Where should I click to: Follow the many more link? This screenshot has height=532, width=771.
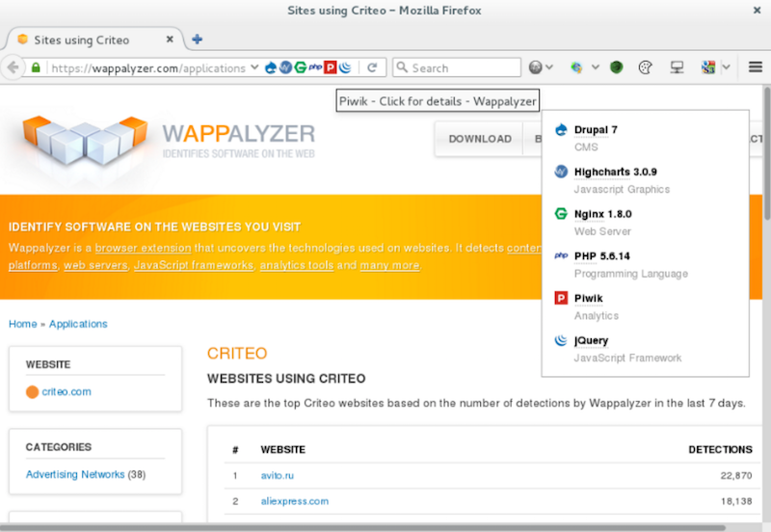(x=390, y=265)
